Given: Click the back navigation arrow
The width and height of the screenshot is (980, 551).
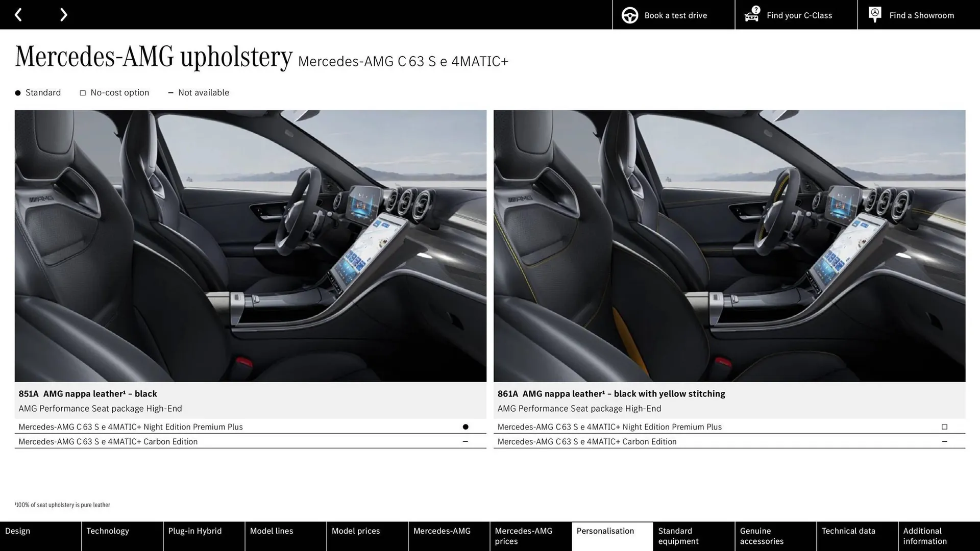Looking at the screenshot, I should pyautogui.click(x=19, y=14).
